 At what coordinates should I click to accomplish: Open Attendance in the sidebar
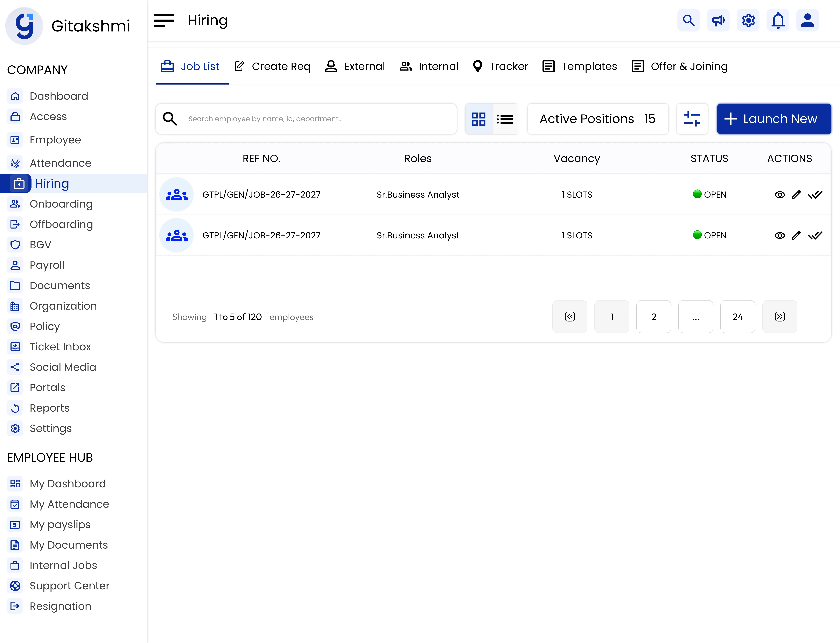pos(49,163)
